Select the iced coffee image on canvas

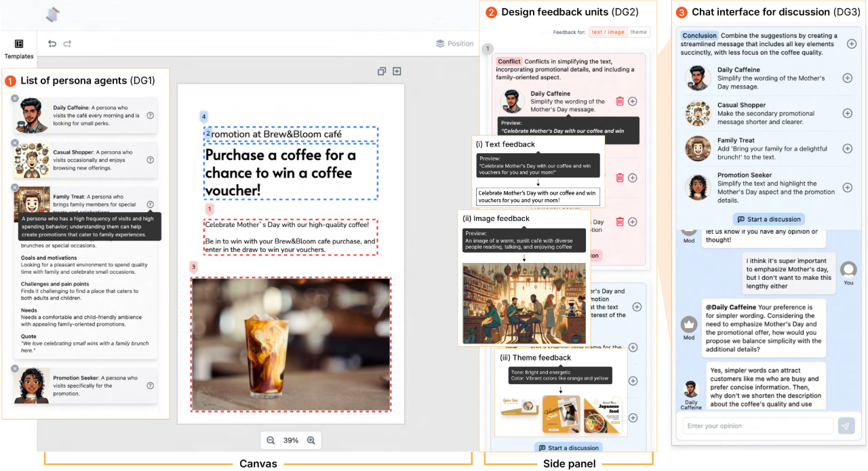(291, 344)
